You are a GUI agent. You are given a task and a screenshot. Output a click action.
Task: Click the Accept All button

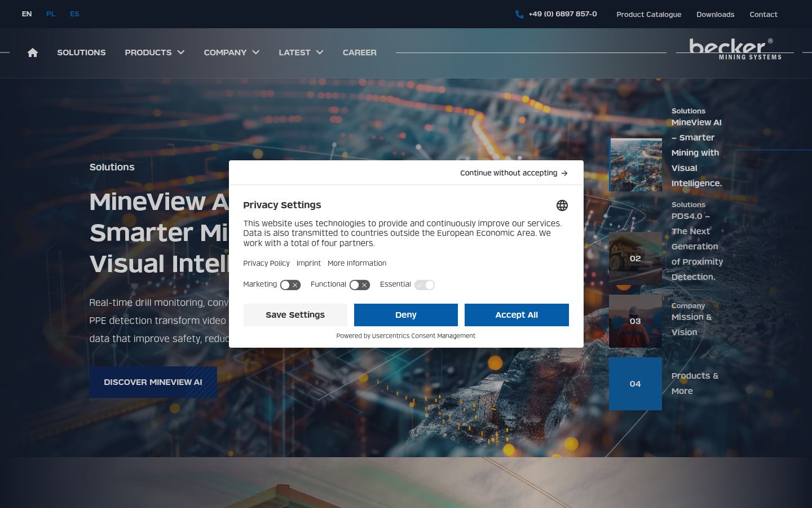(517, 315)
